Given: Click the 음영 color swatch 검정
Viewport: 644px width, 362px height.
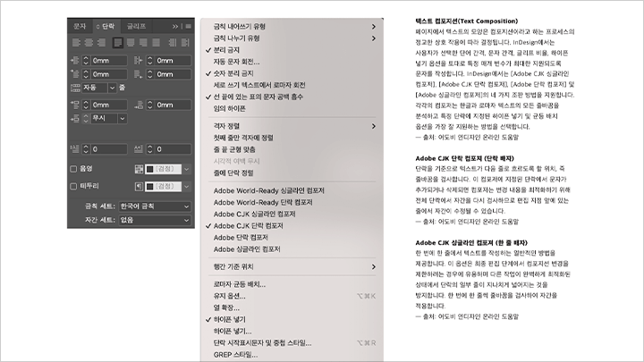Looking at the screenshot, I should tap(163, 169).
